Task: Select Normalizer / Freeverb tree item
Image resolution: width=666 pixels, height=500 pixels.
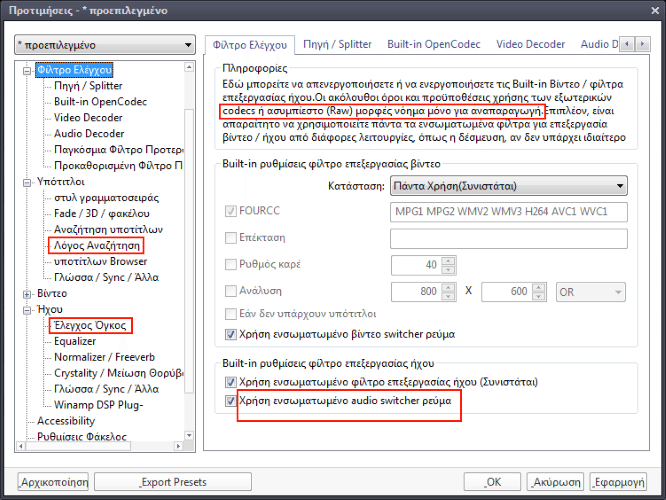Action: (x=104, y=357)
